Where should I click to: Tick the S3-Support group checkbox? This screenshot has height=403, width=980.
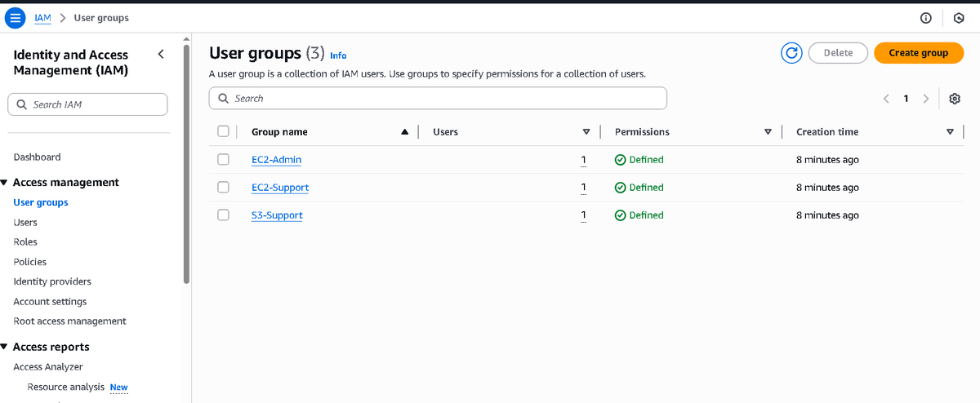pos(224,215)
